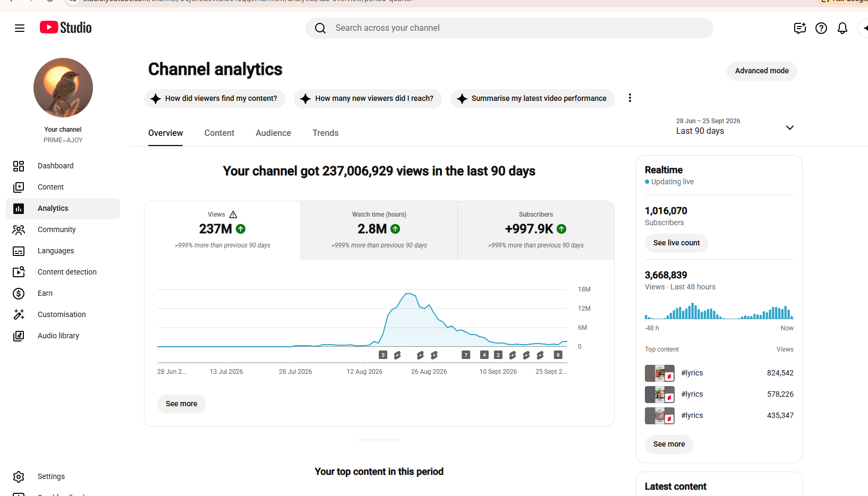Click the YouTube Studio logo
Image resolution: width=868 pixels, height=496 pixels.
pos(66,28)
